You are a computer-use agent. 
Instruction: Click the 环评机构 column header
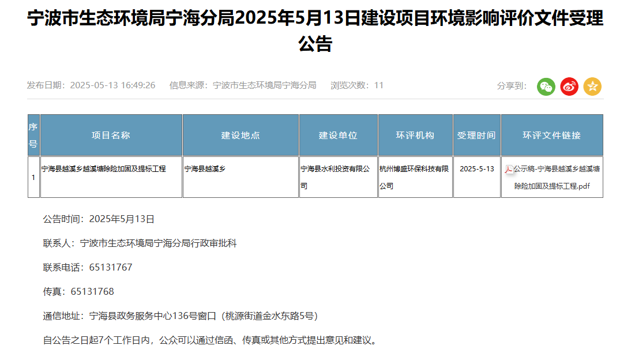[415, 135]
